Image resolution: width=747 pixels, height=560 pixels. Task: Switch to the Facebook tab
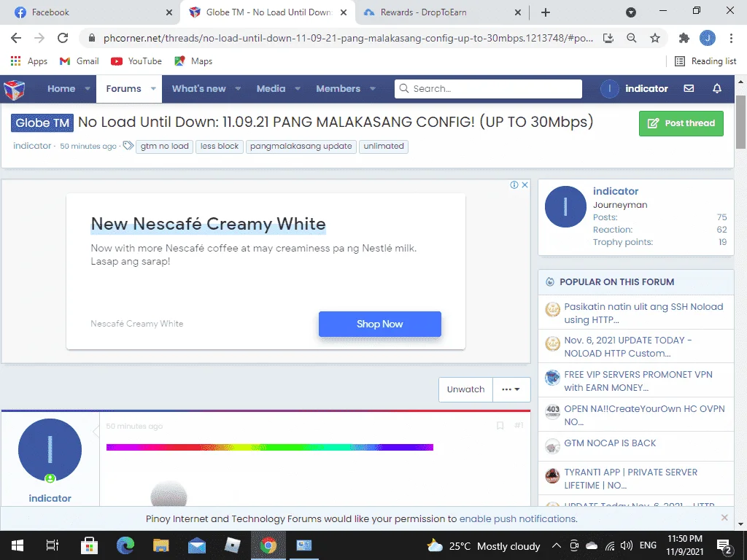click(x=90, y=12)
